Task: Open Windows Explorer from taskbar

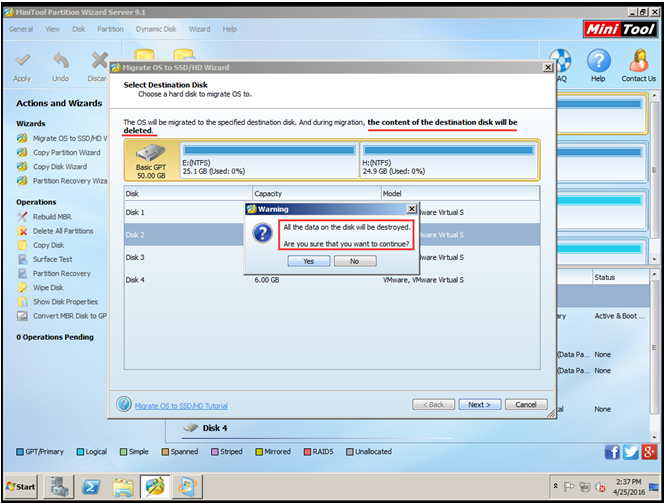Action: 123,487
